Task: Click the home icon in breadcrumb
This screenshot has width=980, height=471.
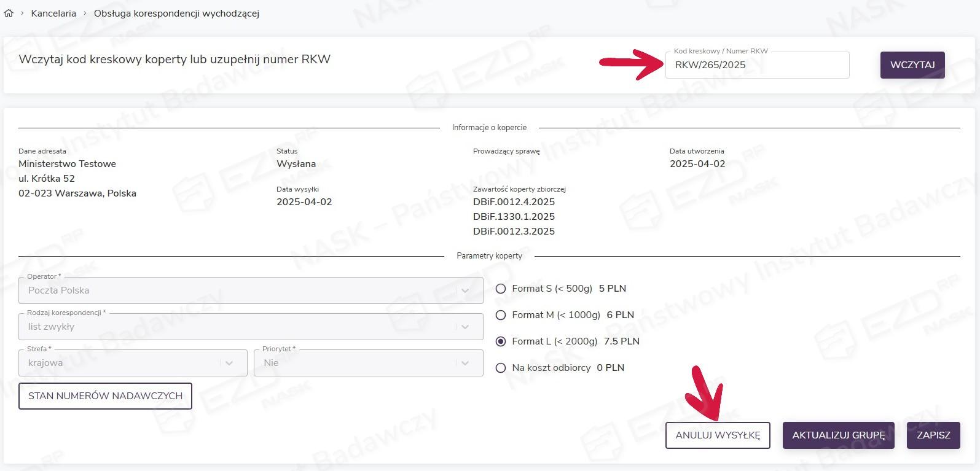Action: tap(9, 13)
